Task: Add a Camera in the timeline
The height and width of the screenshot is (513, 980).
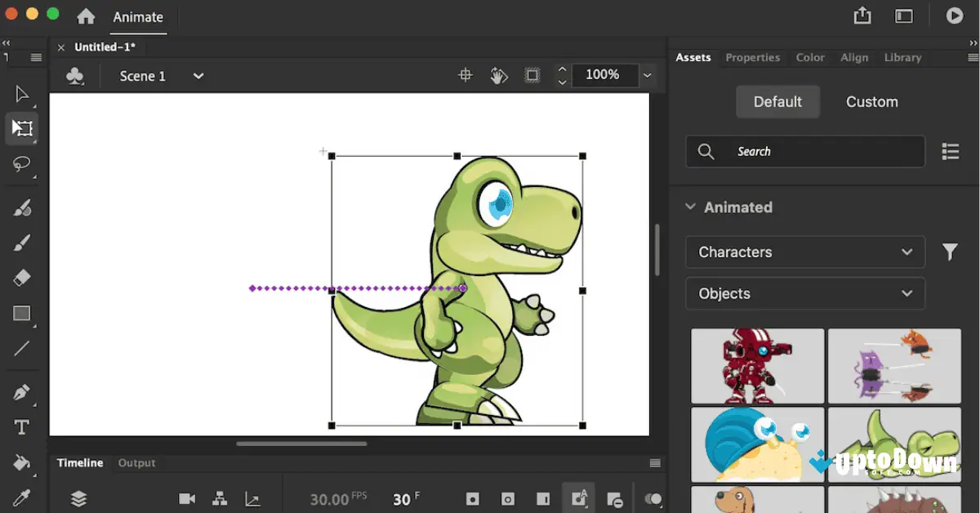Action: point(187,499)
